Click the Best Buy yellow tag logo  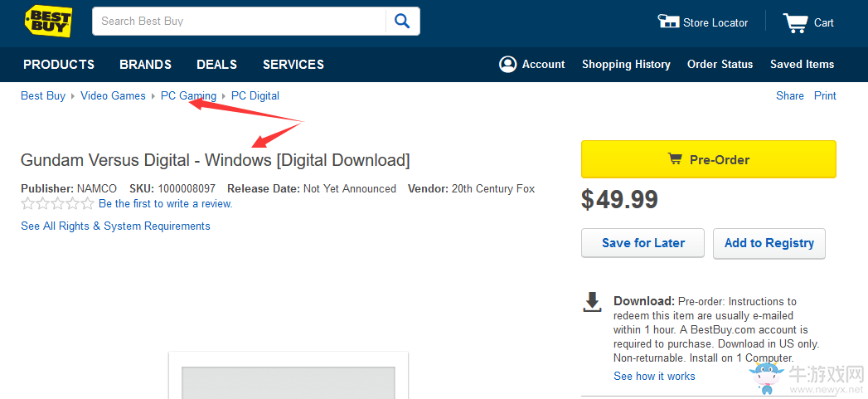coord(48,21)
